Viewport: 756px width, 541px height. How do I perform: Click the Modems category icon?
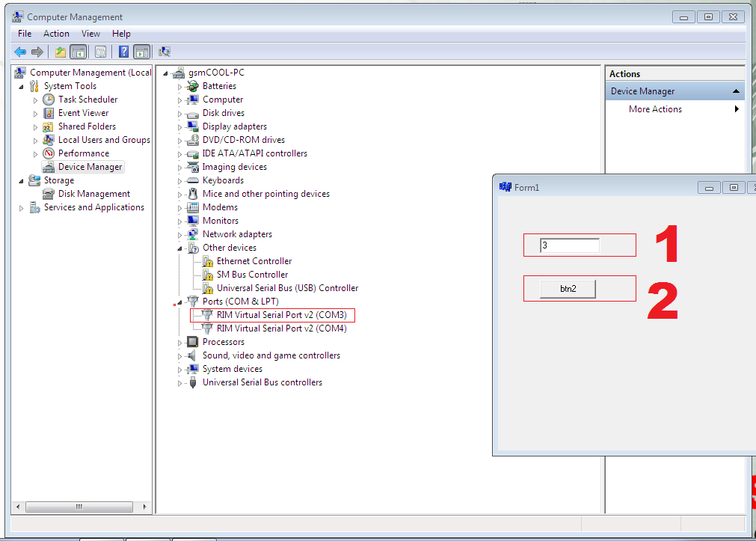[192, 207]
